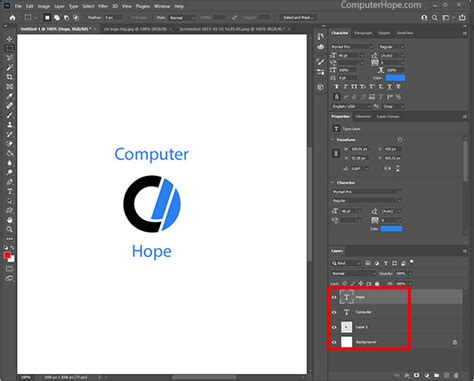
Task: Switch to the Libraries tab
Action: (363, 116)
